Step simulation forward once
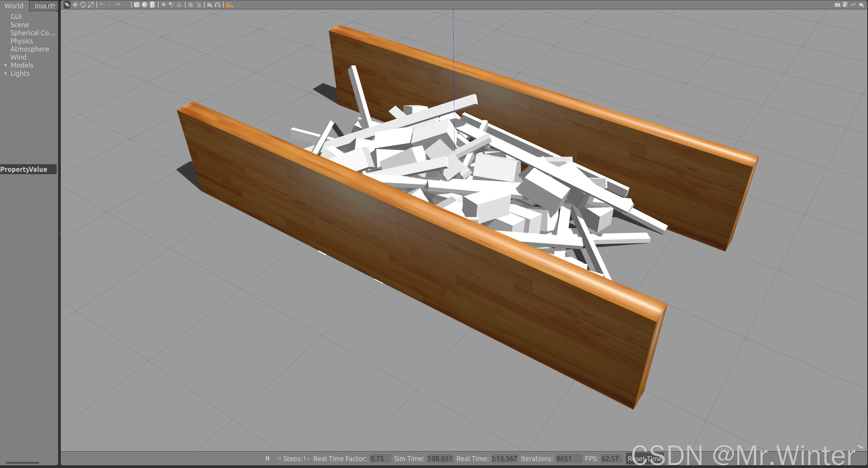This screenshot has width=868, height=468. [279, 458]
